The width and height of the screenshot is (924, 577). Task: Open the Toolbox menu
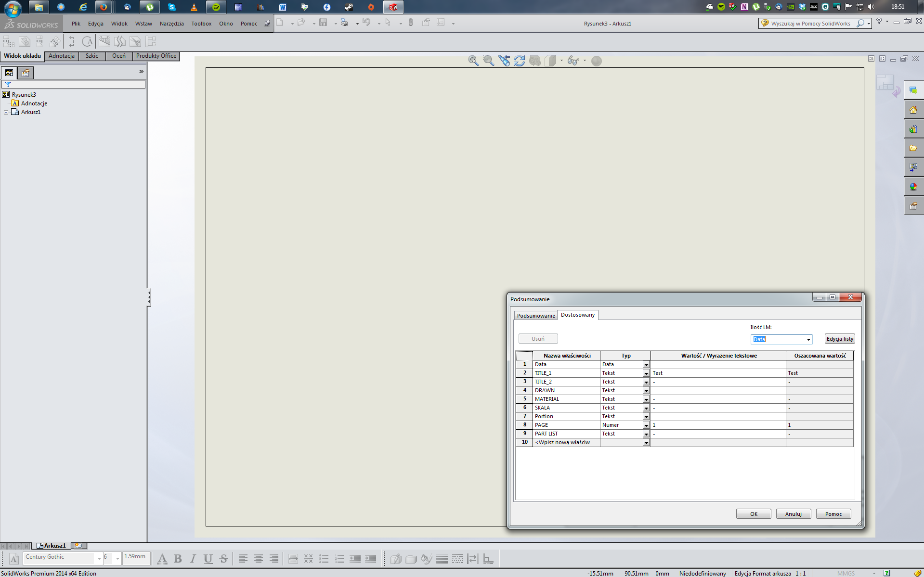click(x=201, y=24)
